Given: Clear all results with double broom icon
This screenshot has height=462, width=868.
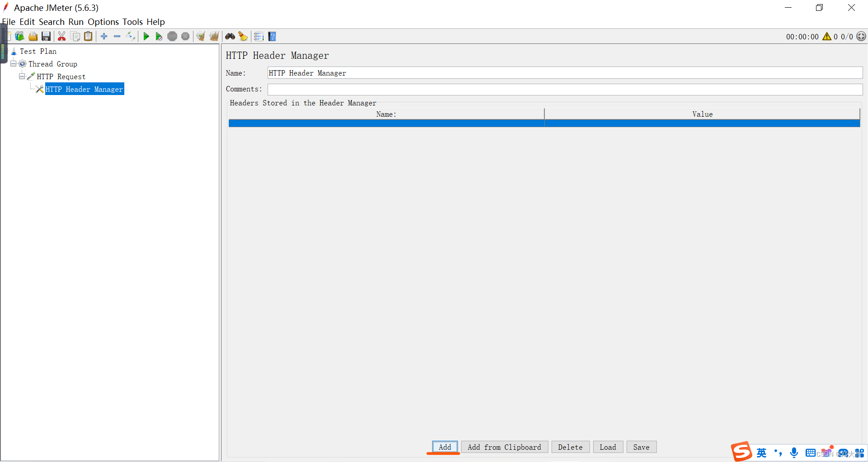Looking at the screenshot, I should (214, 36).
